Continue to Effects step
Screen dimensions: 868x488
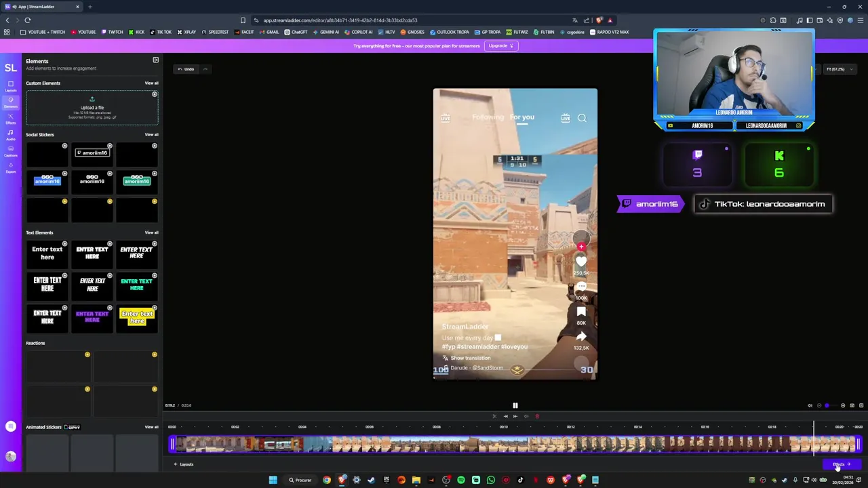[842, 464]
